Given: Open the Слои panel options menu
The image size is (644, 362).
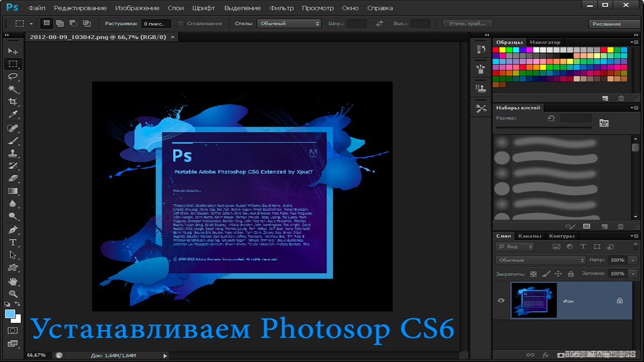Looking at the screenshot, I should click(x=634, y=236).
